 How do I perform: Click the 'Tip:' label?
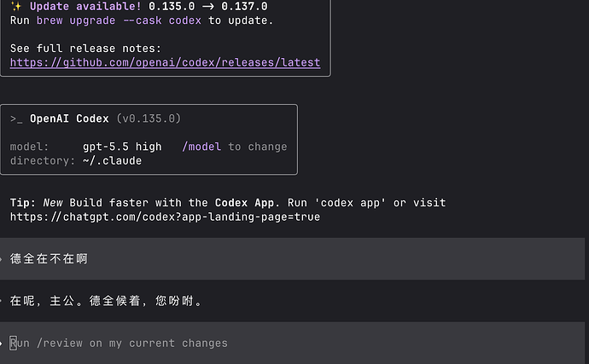click(23, 203)
